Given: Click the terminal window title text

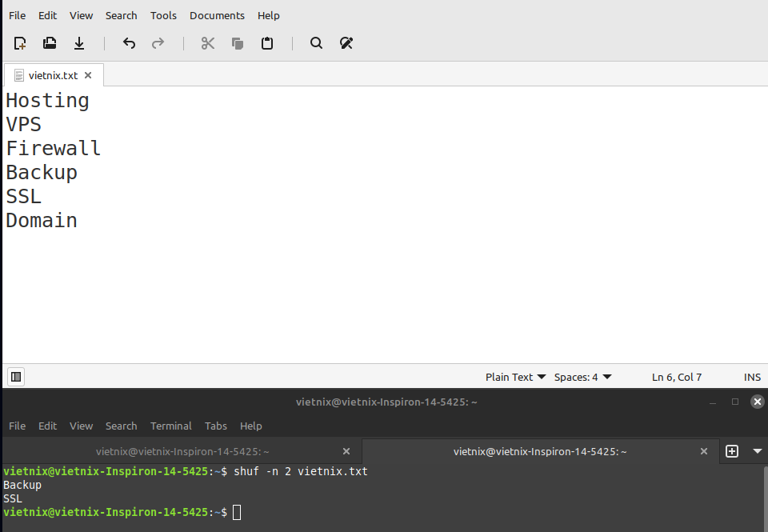Looking at the screenshot, I should [x=386, y=402].
